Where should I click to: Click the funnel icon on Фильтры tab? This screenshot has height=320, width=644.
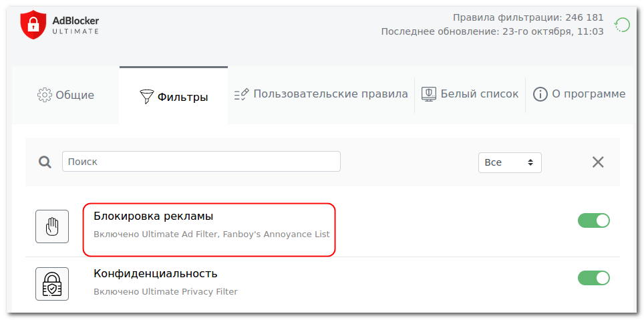pos(146,97)
